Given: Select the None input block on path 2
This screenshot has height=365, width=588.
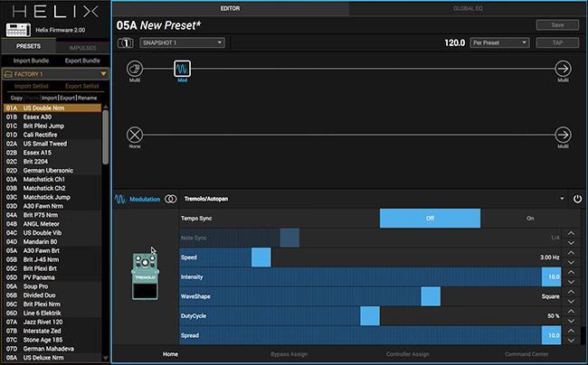Looking at the screenshot, I should 135,135.
